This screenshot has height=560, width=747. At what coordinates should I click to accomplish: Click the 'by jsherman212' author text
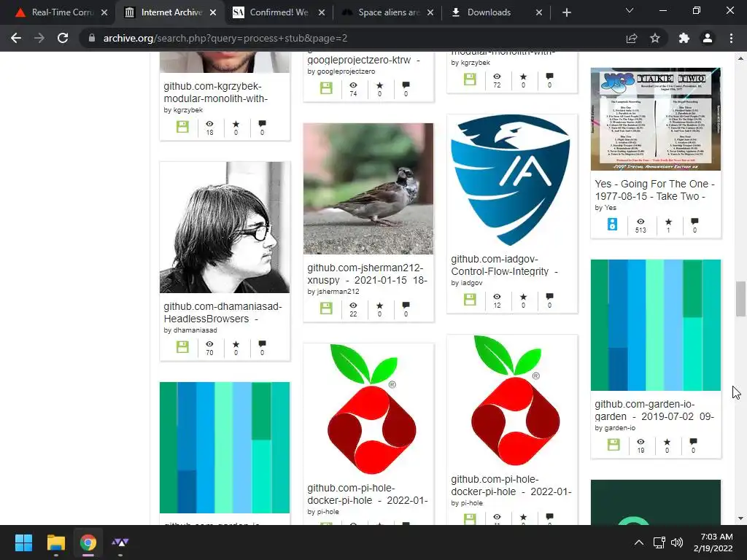(x=333, y=292)
